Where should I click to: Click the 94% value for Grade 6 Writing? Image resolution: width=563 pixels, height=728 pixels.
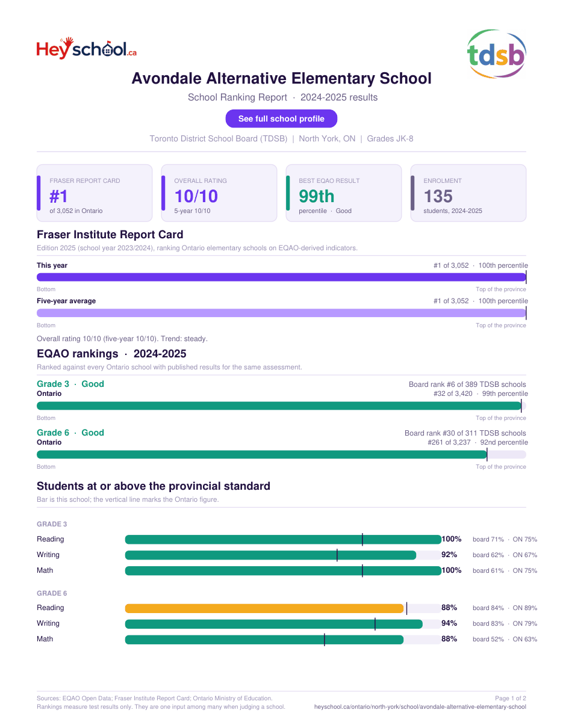(x=449, y=623)
